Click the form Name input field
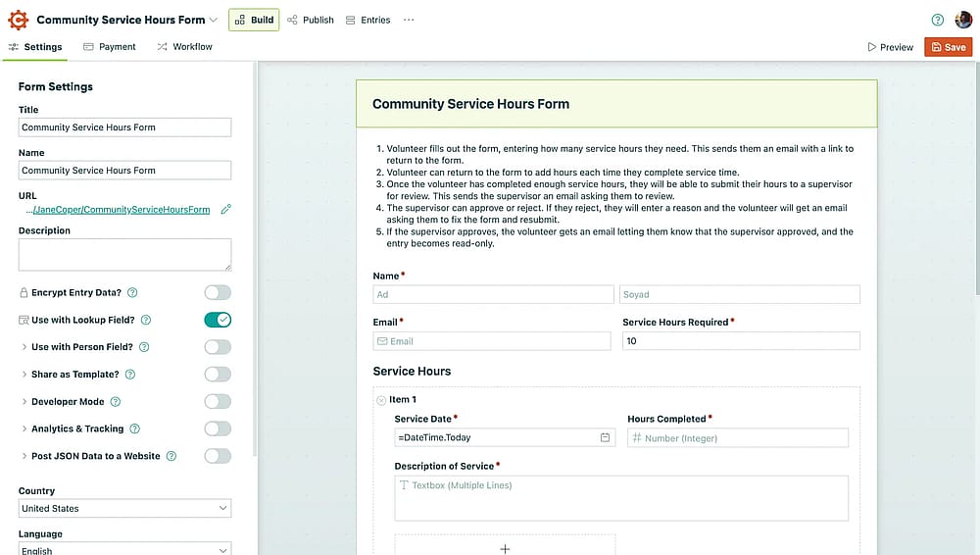This screenshot has height=555, width=980. [x=125, y=171]
